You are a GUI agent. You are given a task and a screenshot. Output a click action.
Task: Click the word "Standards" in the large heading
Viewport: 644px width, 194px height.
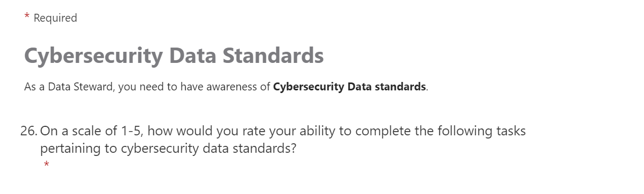(273, 56)
